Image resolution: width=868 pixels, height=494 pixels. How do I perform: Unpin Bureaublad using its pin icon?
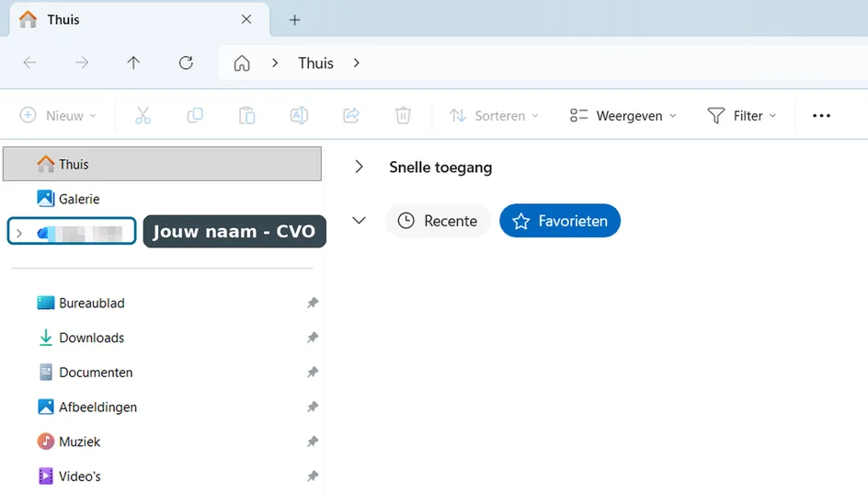tap(313, 303)
